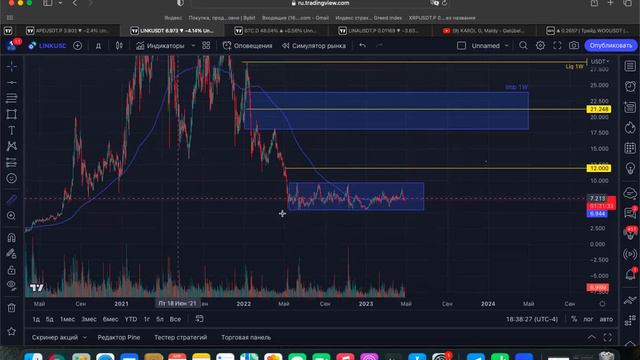The width and height of the screenshot is (640, 360).
Task: Open go-to-date calendar icon
Action: coord(199,319)
